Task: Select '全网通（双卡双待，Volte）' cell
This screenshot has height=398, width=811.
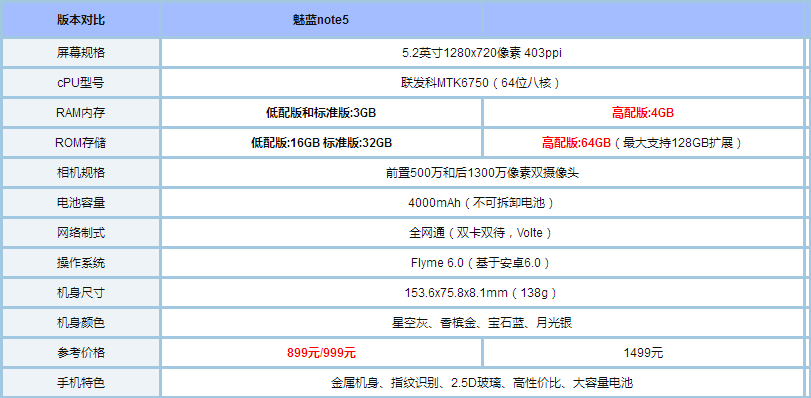Action: pos(482,233)
